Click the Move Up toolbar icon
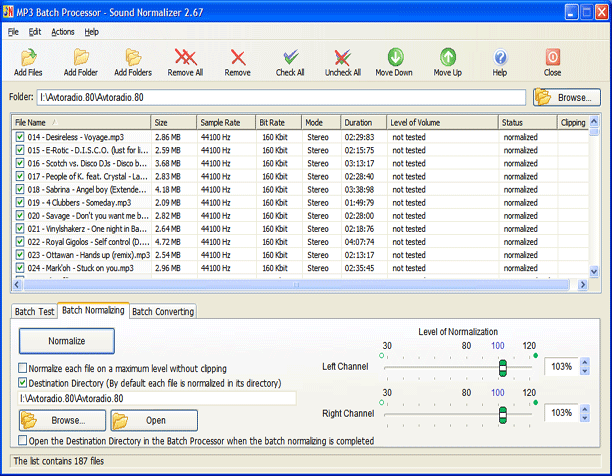The width and height of the screenshot is (612, 476). [x=448, y=62]
